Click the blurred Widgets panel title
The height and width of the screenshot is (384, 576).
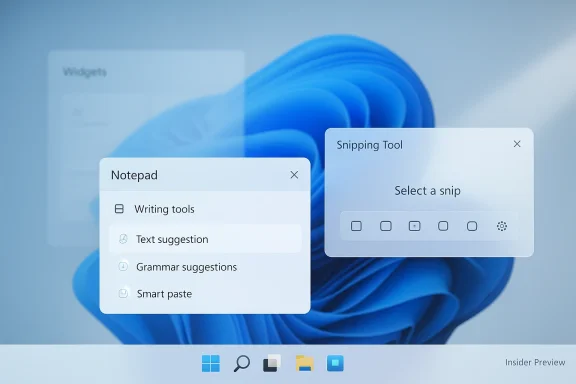84,72
